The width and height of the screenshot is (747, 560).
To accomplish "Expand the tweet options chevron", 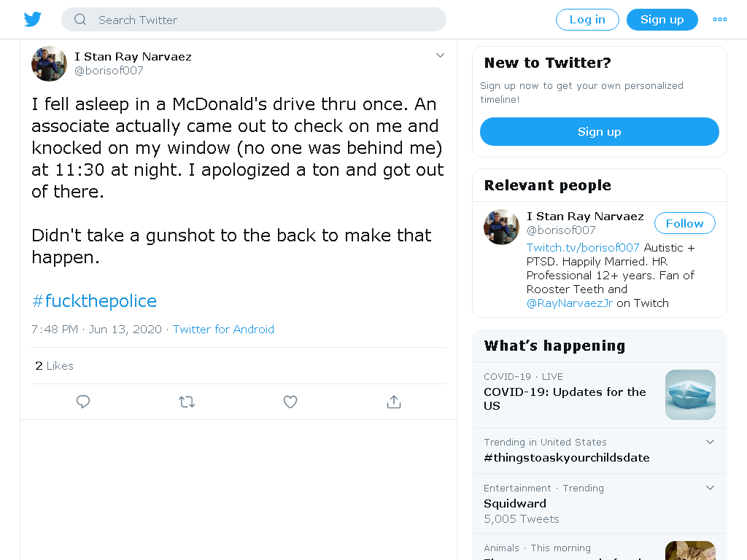I will [x=440, y=55].
